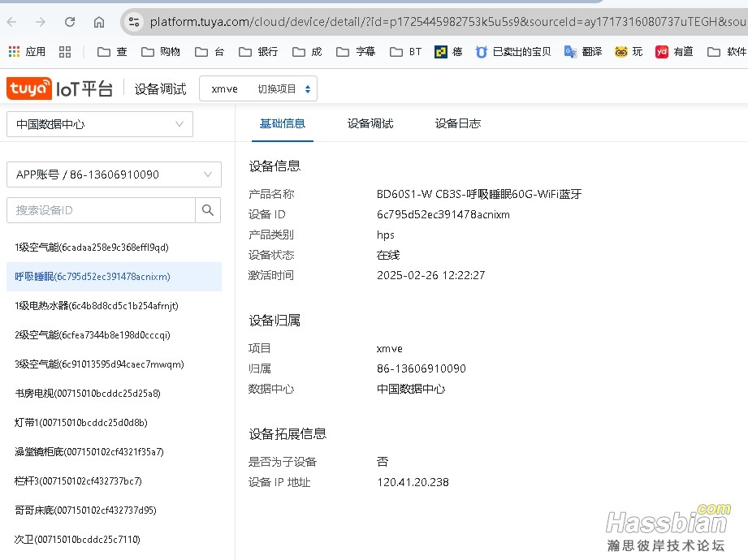This screenshot has height=560, width=748.
Task: Select device 次卫
Action: (114, 540)
